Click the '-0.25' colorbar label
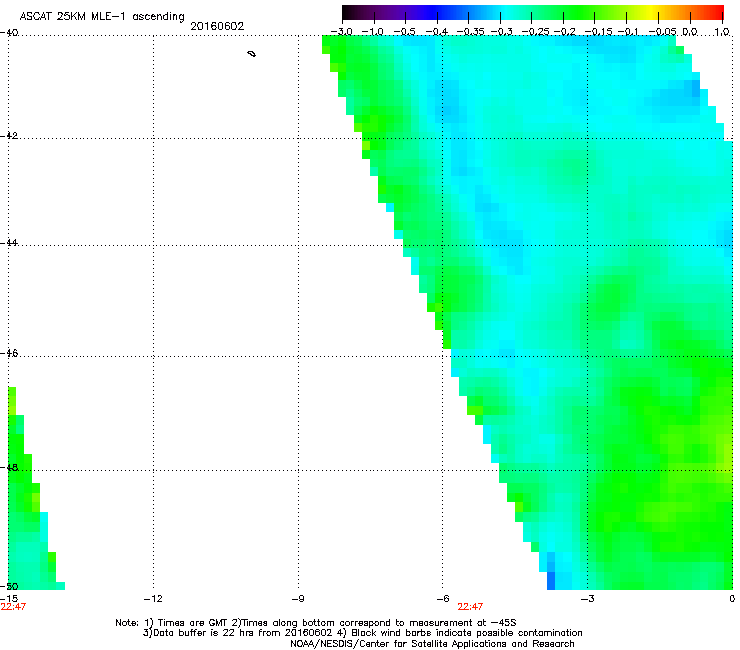The image size is (740, 650). [x=536, y=32]
